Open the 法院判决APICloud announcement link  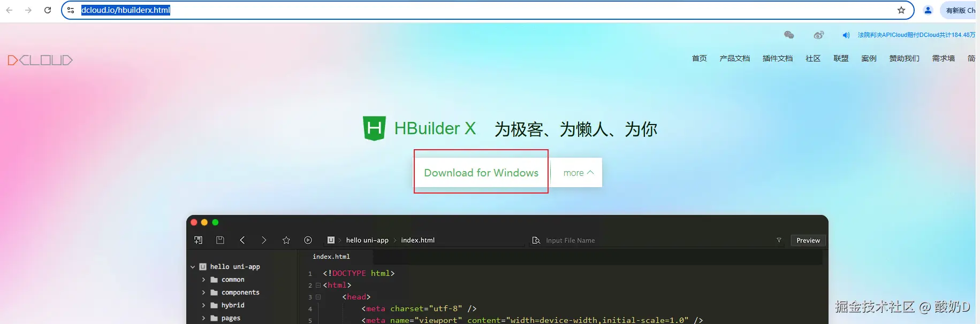(916, 35)
